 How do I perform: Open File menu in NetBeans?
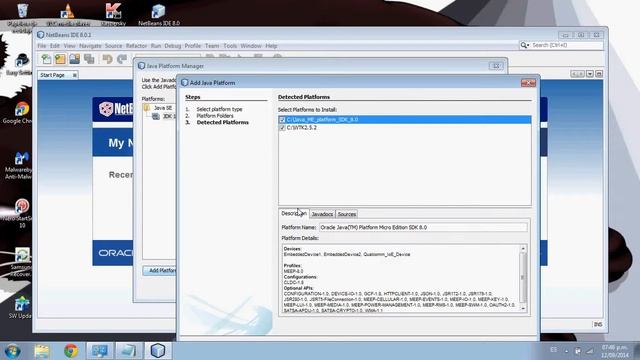42,46
